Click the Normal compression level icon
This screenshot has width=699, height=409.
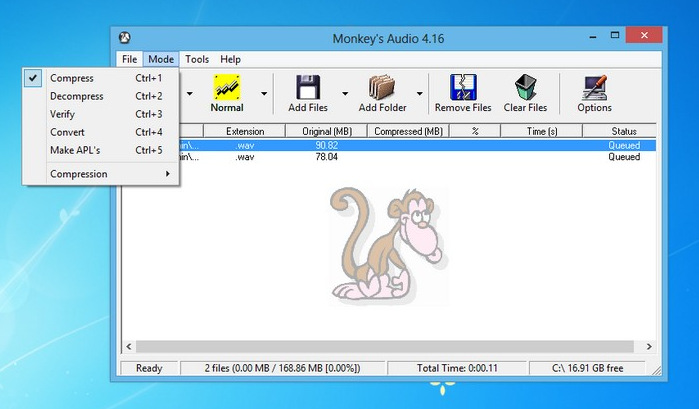coord(227,87)
